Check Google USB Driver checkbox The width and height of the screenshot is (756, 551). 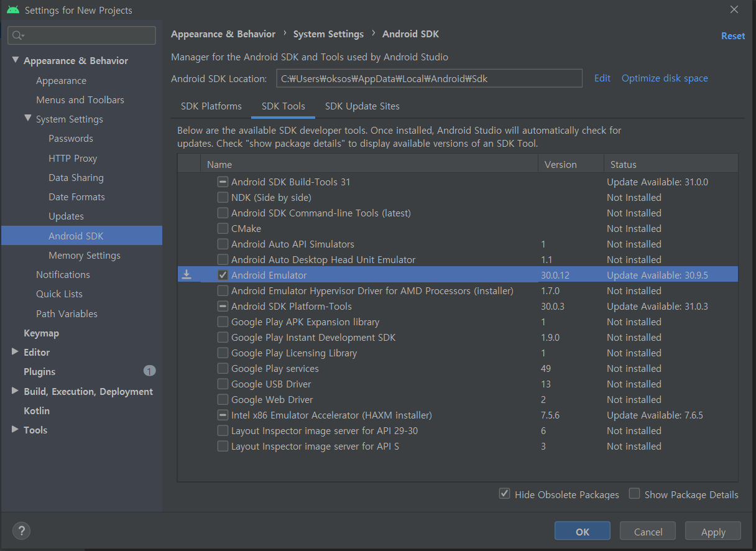tap(223, 384)
